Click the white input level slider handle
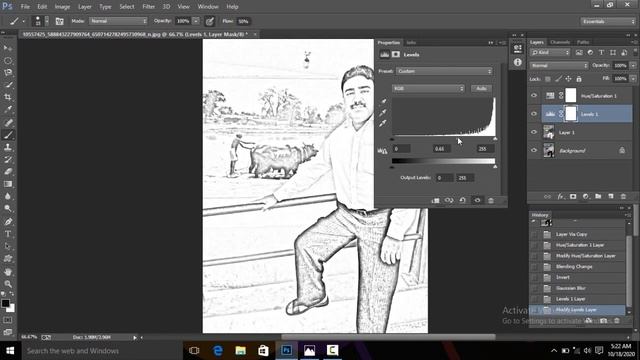Image resolution: width=640 pixels, height=360 pixels. coord(495,139)
